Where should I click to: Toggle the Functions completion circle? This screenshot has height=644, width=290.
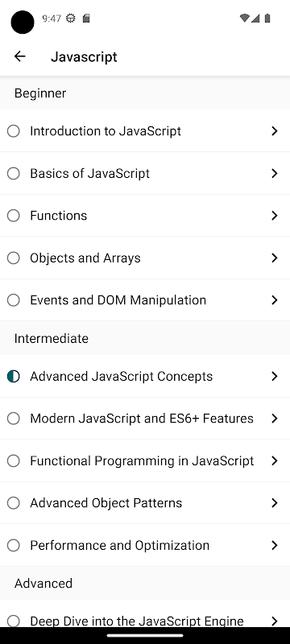tap(14, 216)
